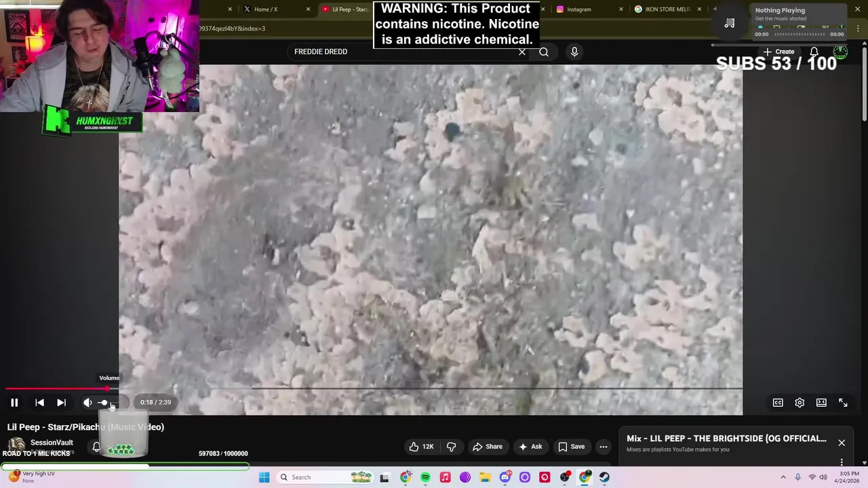Viewport: 868px width, 488px height.
Task: Open the YouTube Create menu
Action: 778,52
